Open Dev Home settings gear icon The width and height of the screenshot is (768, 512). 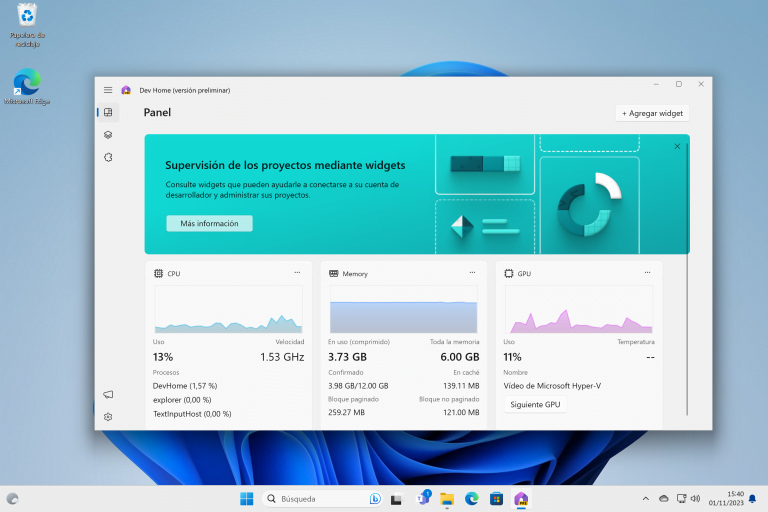tap(108, 417)
